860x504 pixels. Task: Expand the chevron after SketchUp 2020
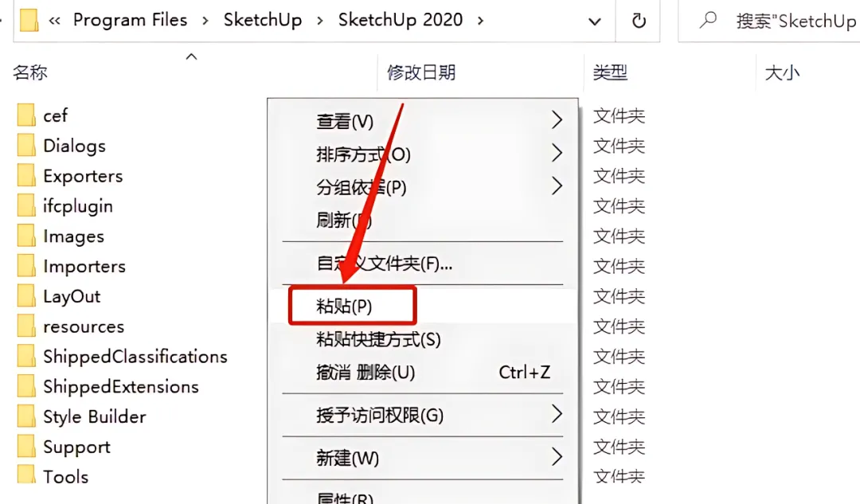tap(480, 21)
